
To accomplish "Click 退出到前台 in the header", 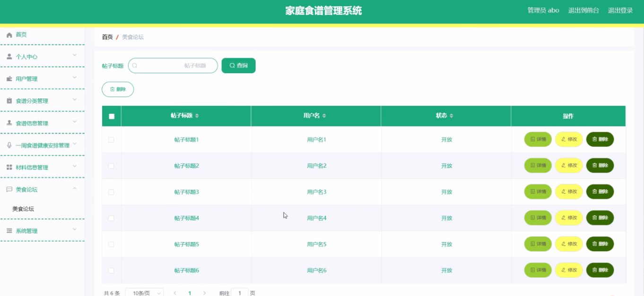I will tap(583, 10).
